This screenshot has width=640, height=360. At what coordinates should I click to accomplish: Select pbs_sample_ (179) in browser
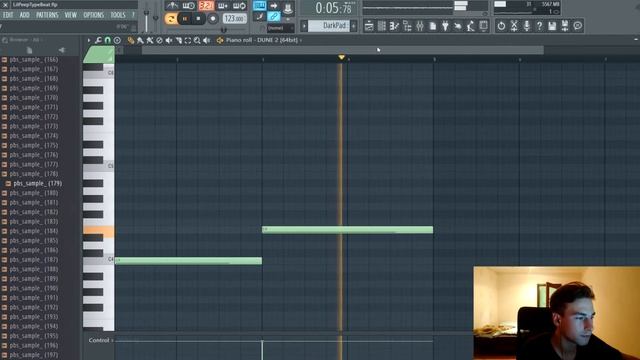[38, 183]
